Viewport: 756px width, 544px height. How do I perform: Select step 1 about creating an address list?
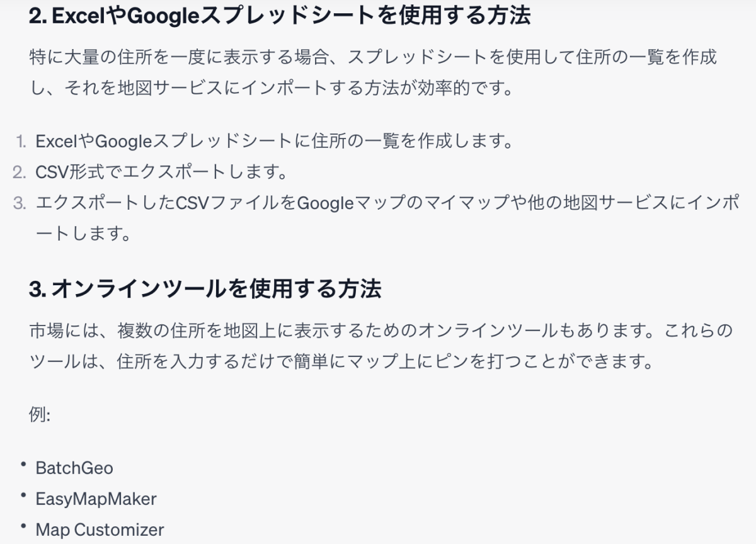click(274, 141)
